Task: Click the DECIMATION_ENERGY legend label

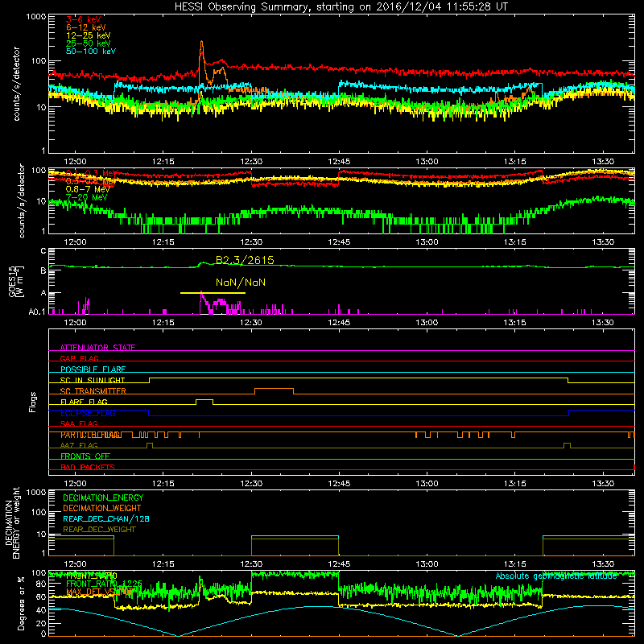Action: [x=103, y=497]
